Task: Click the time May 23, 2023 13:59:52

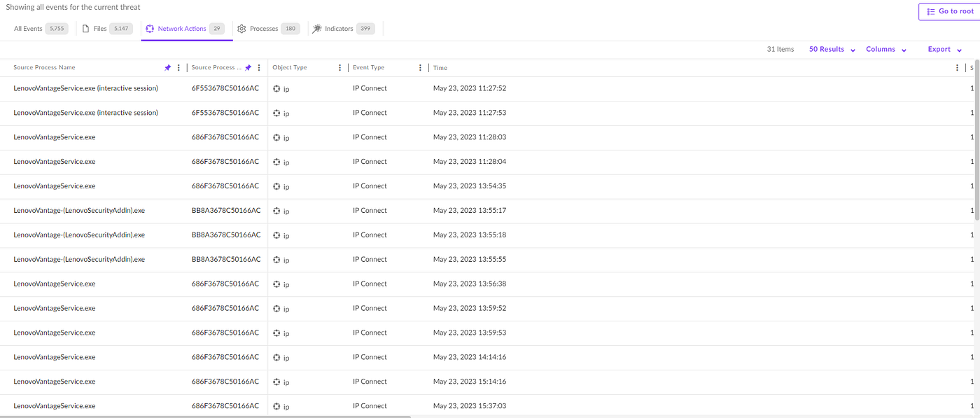Action: 470,308
